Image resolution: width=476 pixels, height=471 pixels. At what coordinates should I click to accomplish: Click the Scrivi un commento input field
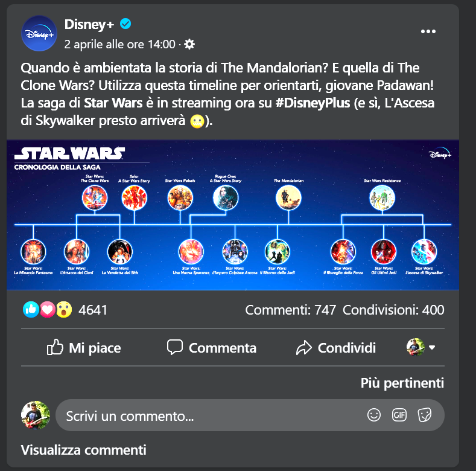(250, 415)
